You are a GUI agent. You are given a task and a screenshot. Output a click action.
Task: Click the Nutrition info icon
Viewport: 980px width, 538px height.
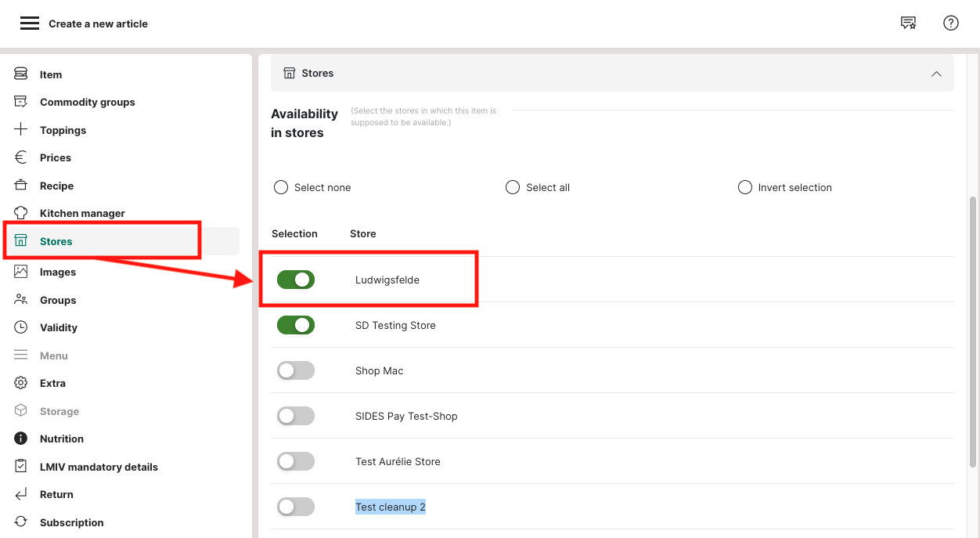point(21,439)
